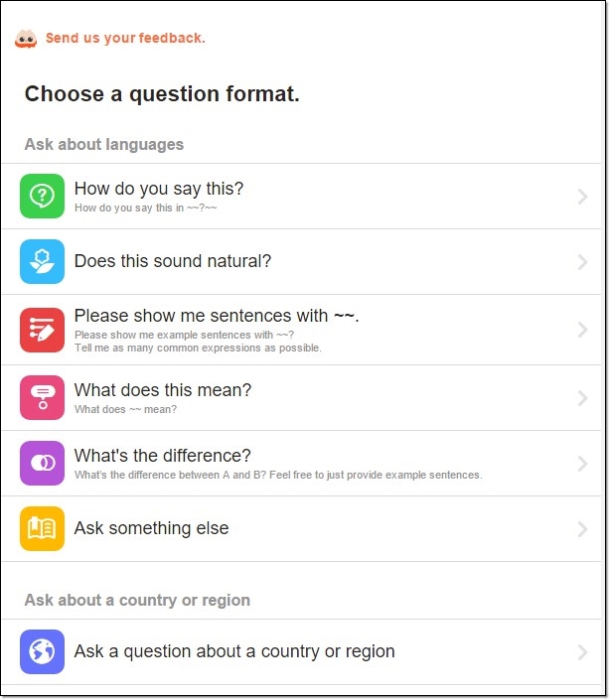The height and width of the screenshot is (700, 610).
Task: Expand the How do you say this chevron
Action: [582, 197]
